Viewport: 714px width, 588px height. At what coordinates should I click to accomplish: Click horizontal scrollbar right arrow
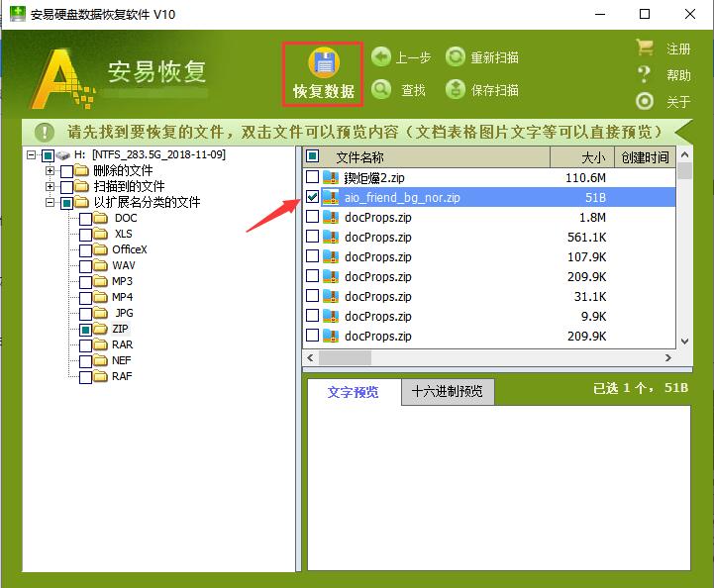pyautogui.click(x=668, y=358)
